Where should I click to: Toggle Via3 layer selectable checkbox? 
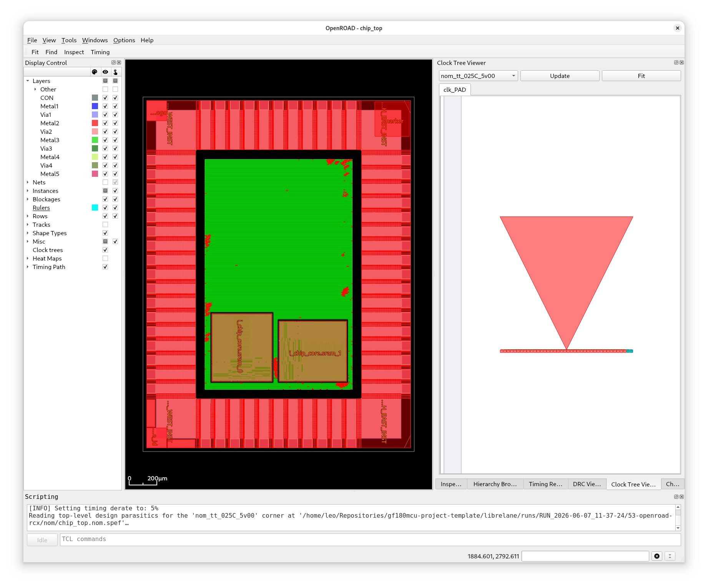tap(115, 148)
